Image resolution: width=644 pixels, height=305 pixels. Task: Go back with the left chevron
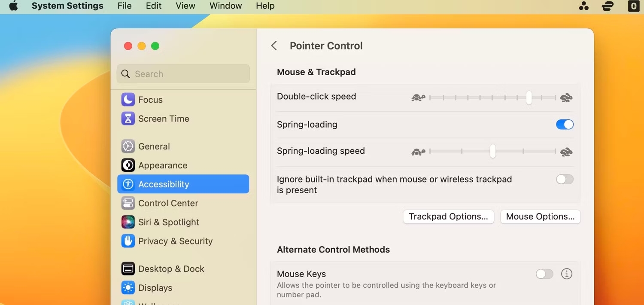point(274,46)
